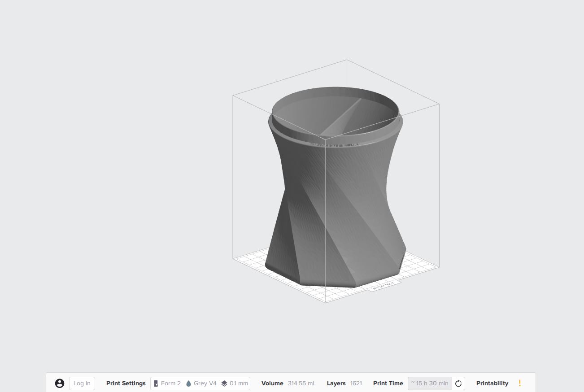Image resolution: width=584 pixels, height=392 pixels.
Task: Click the 0.1 mm layer thickness text
Action: coord(239,383)
